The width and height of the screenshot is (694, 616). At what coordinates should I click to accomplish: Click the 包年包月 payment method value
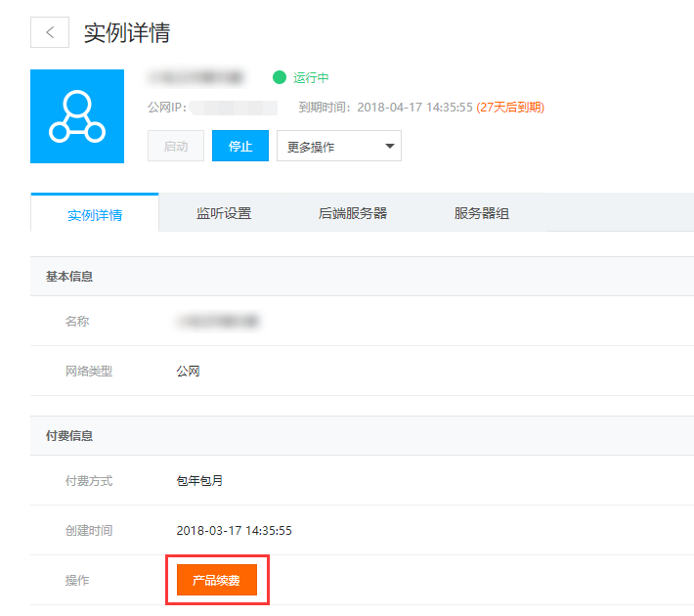[199, 480]
